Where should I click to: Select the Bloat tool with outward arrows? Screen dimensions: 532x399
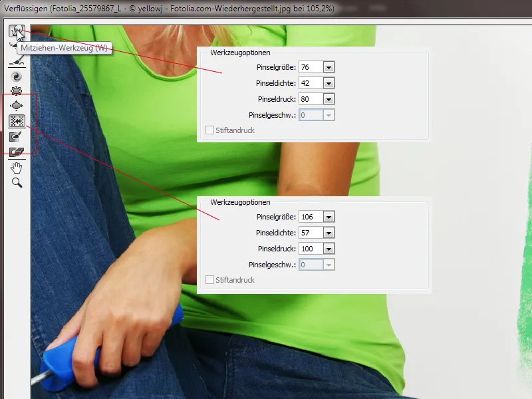click(x=17, y=106)
